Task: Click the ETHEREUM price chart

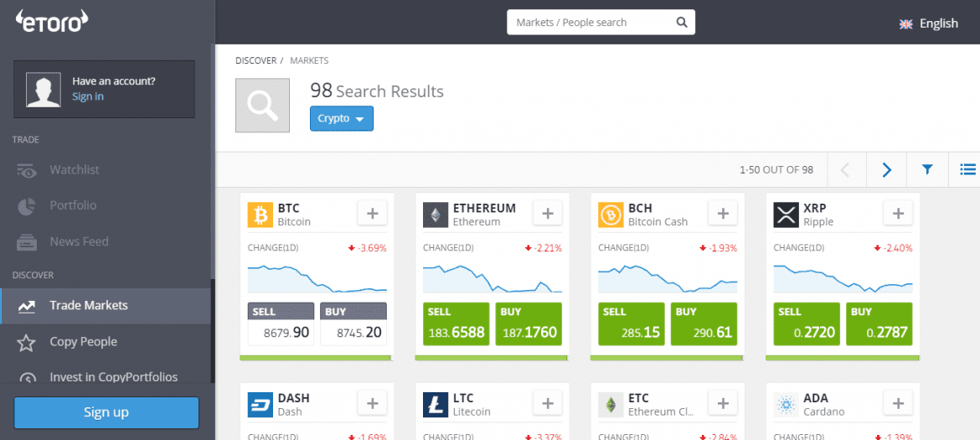Action: coord(493,279)
